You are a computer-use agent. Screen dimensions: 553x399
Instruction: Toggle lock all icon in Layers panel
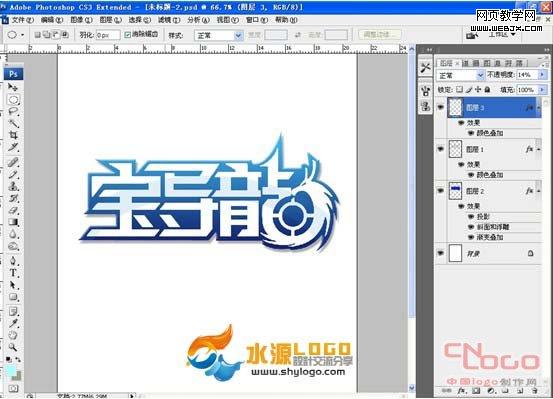pyautogui.click(x=487, y=90)
